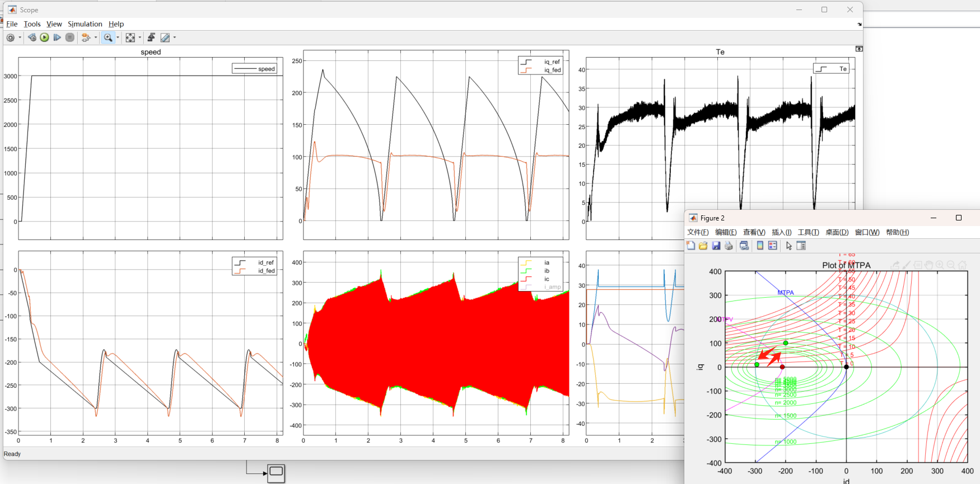The width and height of the screenshot is (980, 484).
Task: Open 窗口(W) menu in Figure 2
Action: 867,232
